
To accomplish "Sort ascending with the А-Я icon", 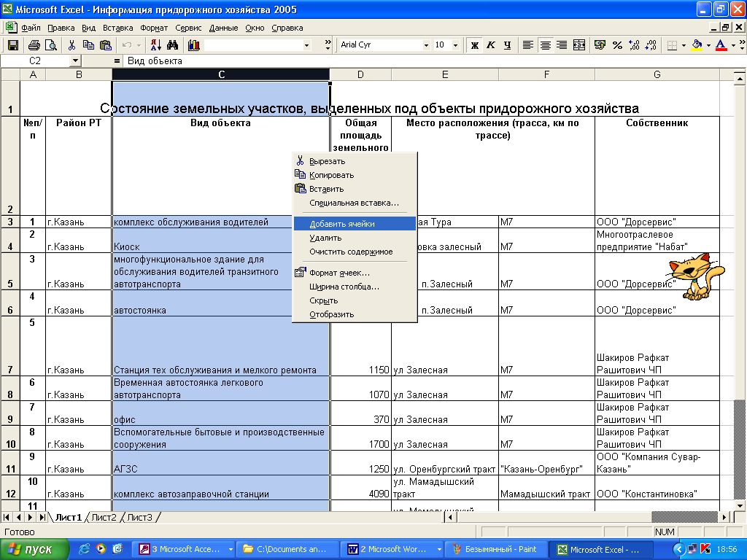I will [x=156, y=45].
